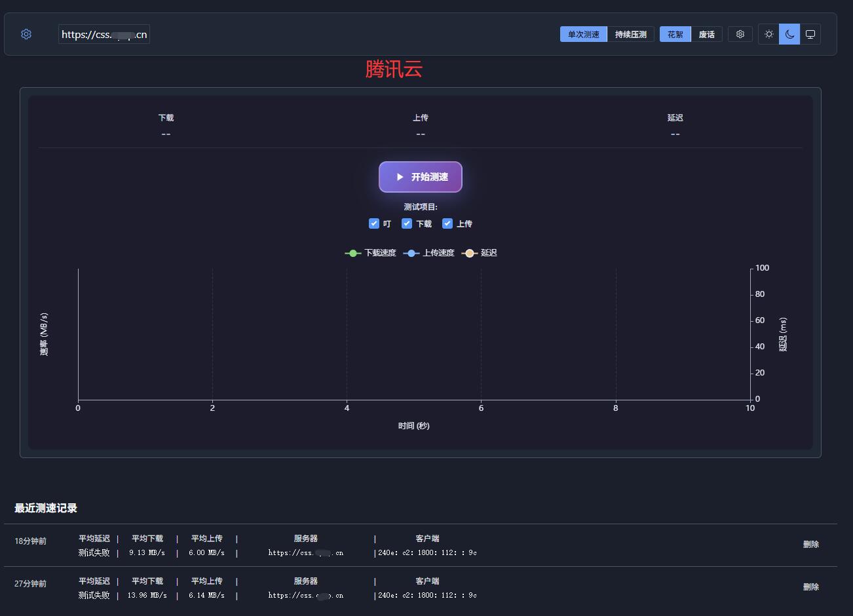Switch to the 废话 option
Image resolution: width=853 pixels, height=616 pixels.
tap(706, 34)
